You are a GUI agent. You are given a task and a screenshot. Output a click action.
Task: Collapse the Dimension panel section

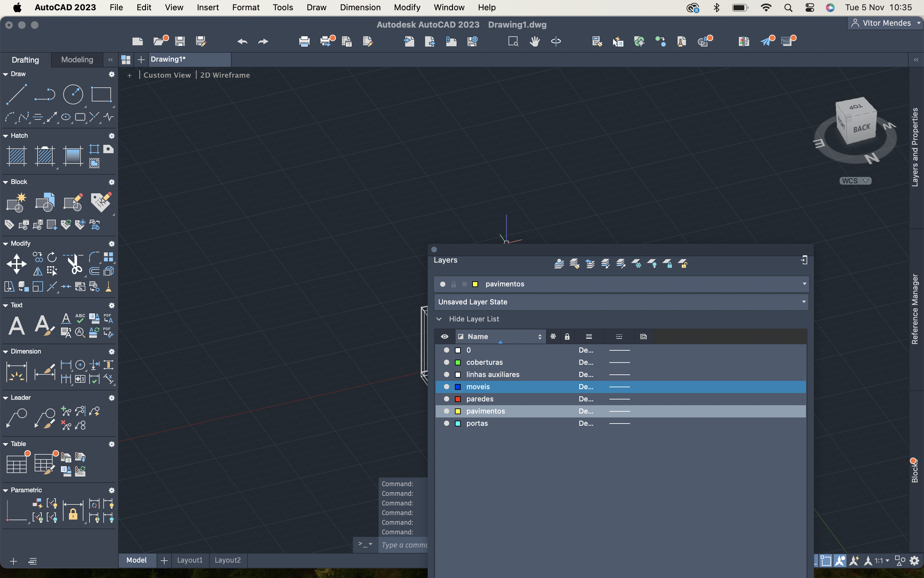[5, 351]
